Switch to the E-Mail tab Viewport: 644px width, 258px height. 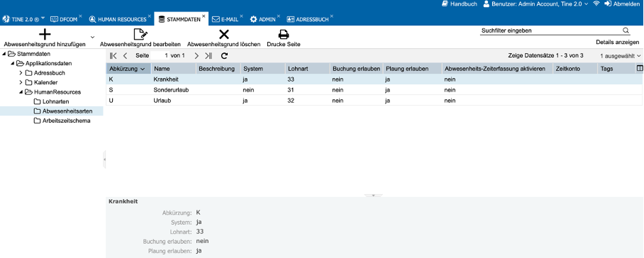pos(225,19)
